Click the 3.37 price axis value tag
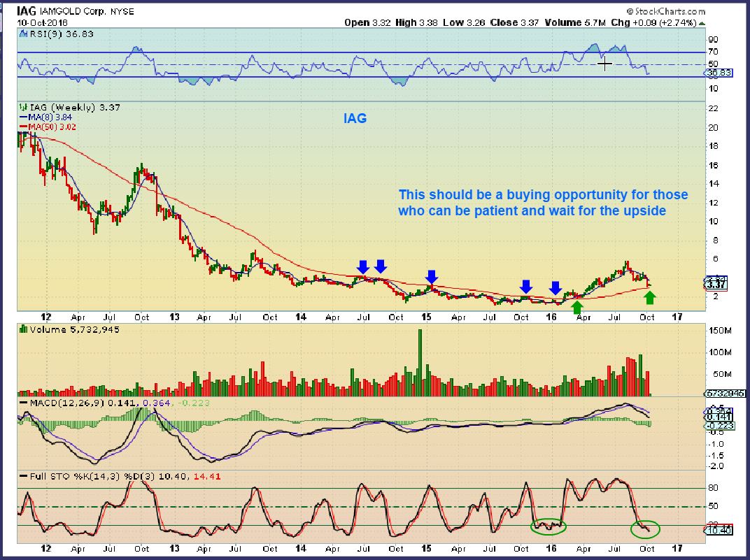Viewport: 750px width, 560px height. pyautogui.click(x=716, y=285)
